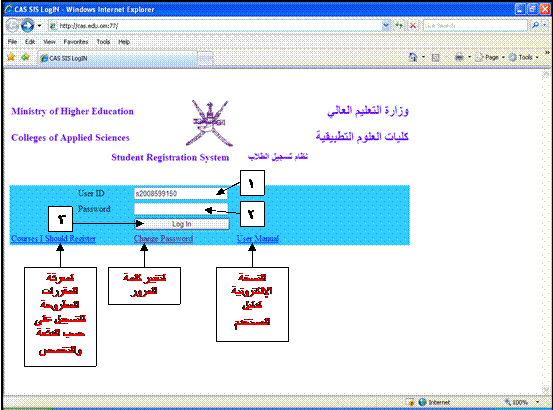553x410 pixels.
Task: Click the Student Registration System heading
Action: tap(170, 157)
